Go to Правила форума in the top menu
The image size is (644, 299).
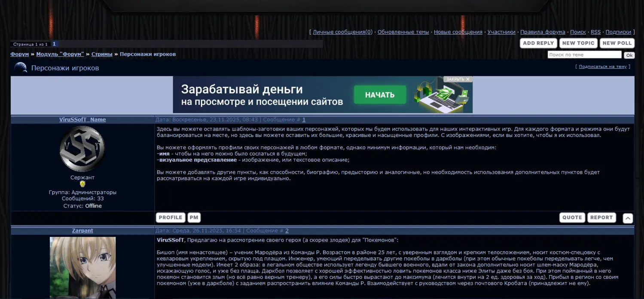(542, 32)
